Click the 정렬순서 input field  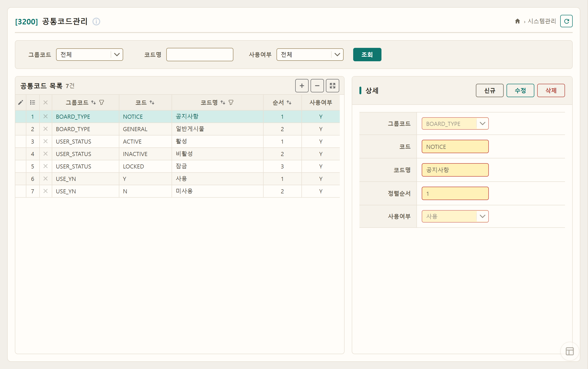point(455,193)
